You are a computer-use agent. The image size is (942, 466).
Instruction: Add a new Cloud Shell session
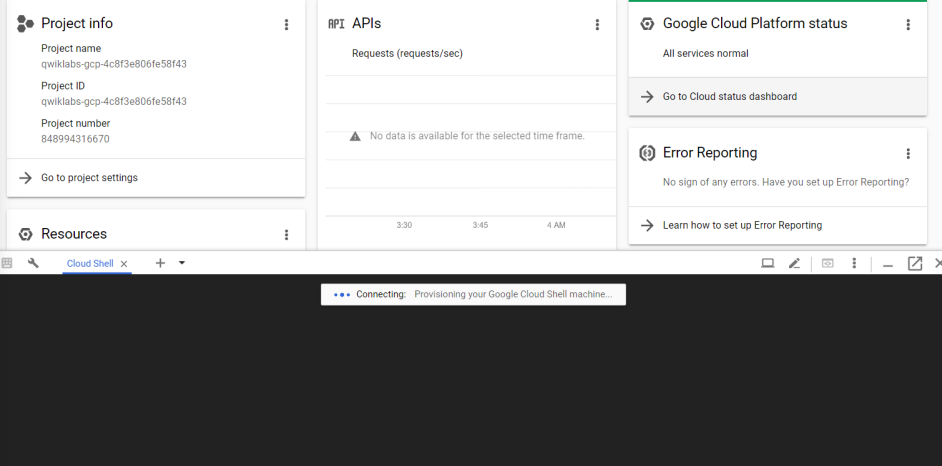coord(160,263)
